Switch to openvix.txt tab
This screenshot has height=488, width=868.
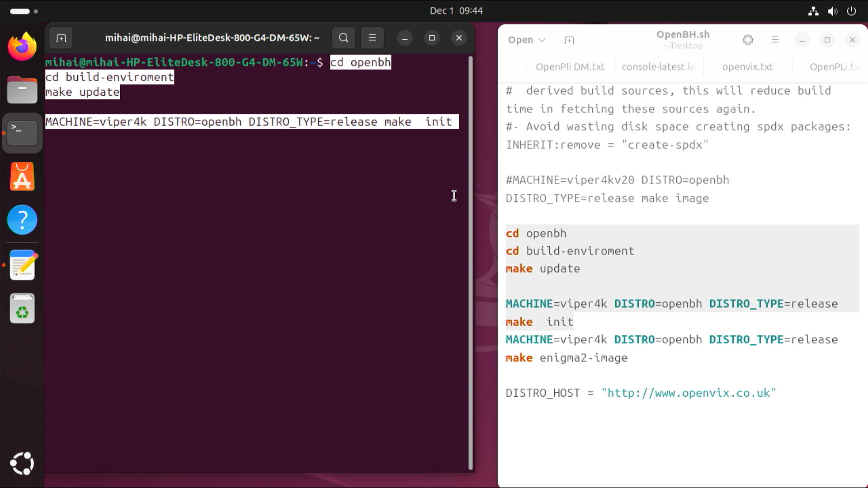pyautogui.click(x=747, y=67)
